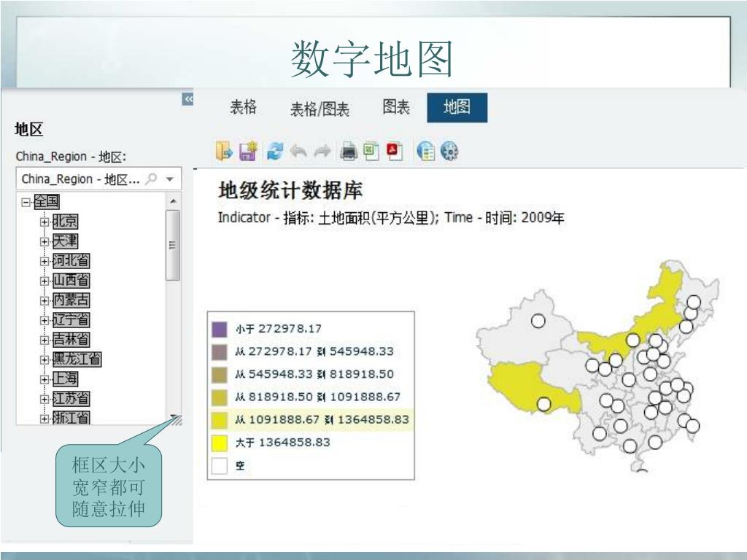Expand the 上海 tree node

(x=44, y=379)
